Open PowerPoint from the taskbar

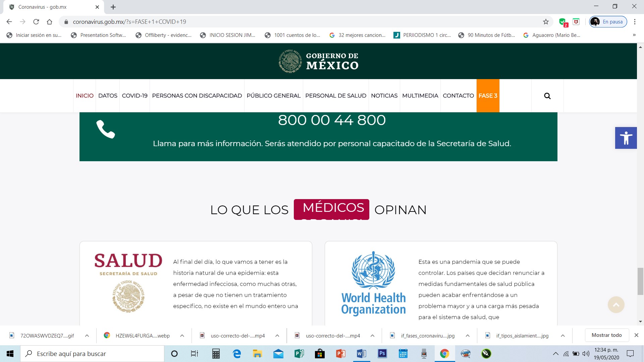pos(340,354)
